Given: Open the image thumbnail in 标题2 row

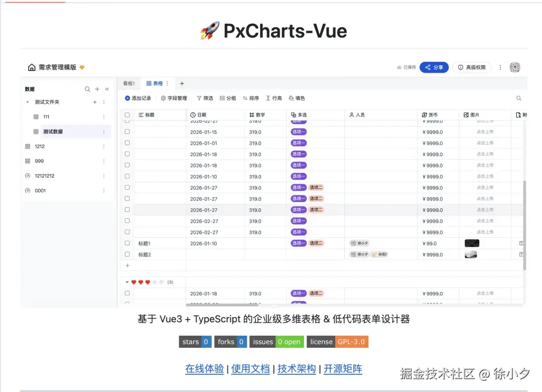Looking at the screenshot, I should pyautogui.click(x=471, y=254).
